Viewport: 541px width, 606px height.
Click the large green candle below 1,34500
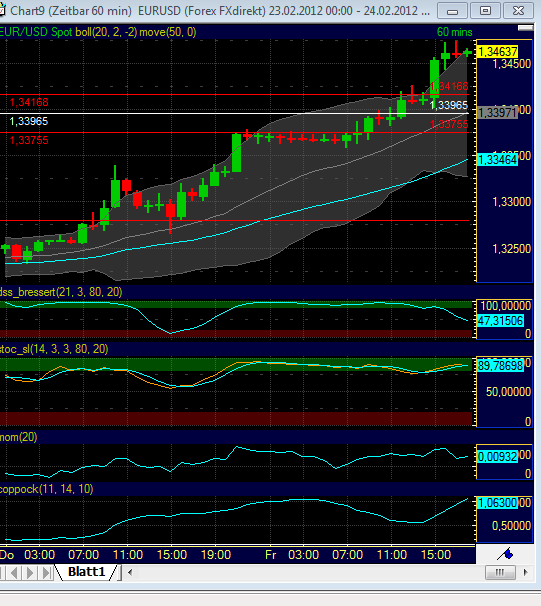[434, 77]
